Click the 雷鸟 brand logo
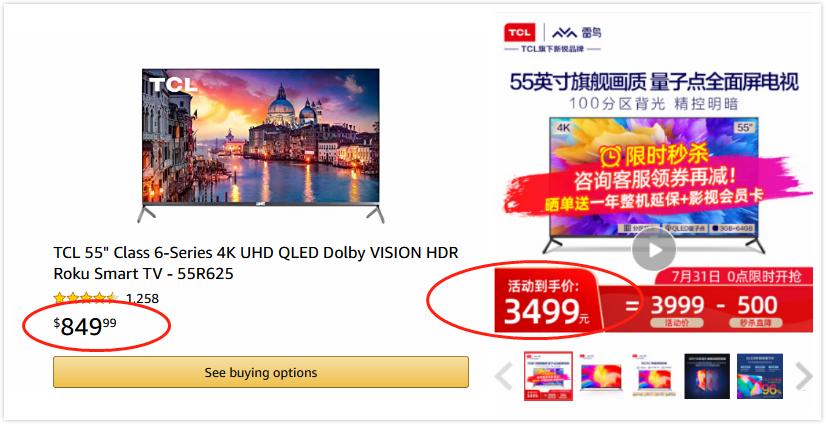This screenshot has width=826, height=424. 577,33
